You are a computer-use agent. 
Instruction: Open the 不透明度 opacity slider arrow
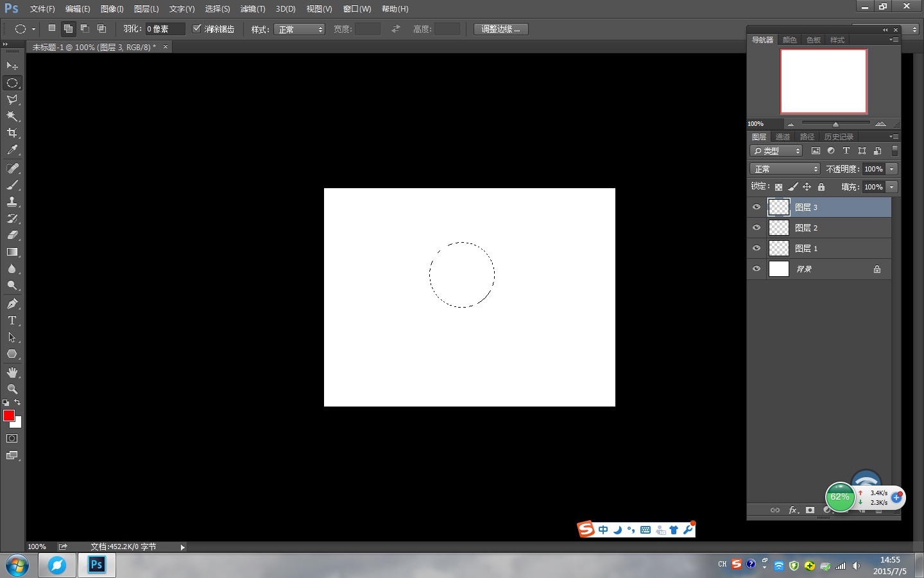pyautogui.click(x=891, y=169)
